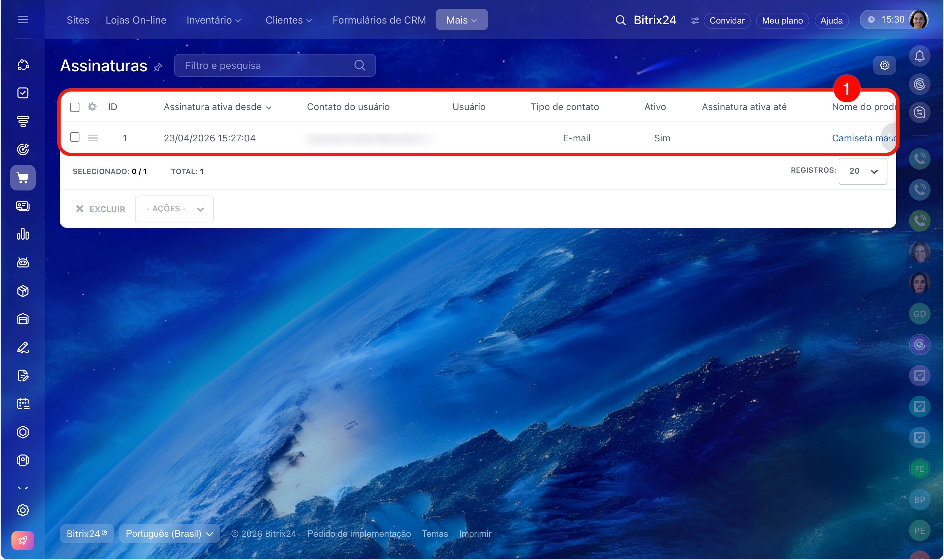
Task: Click the analytics bar chart sidebar icon
Action: point(23,234)
